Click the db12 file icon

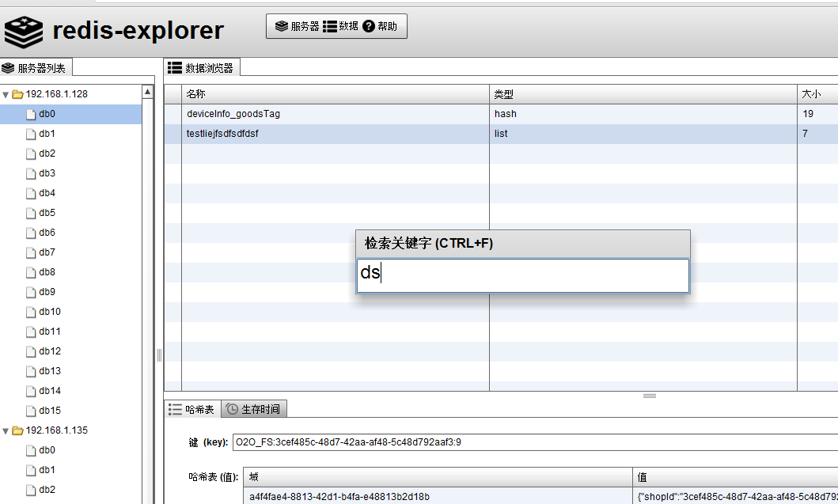click(x=31, y=351)
